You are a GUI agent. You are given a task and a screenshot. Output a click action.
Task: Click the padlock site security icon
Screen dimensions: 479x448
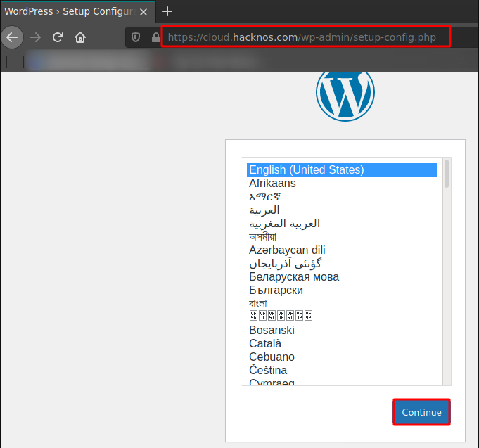(x=155, y=37)
